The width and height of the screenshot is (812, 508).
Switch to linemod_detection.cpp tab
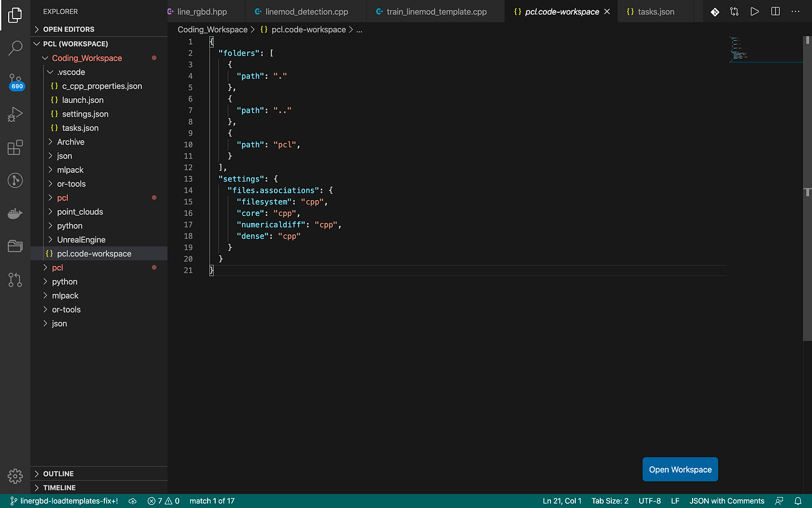pos(306,12)
